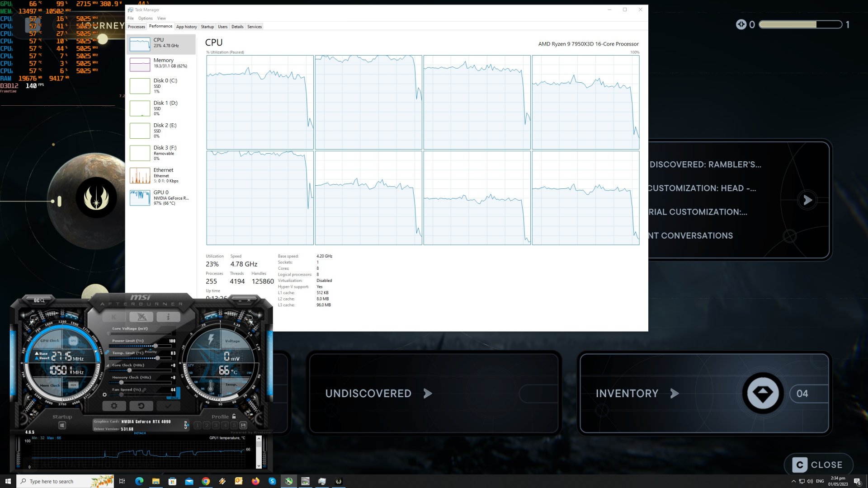Click Afterburner reset to defaults button
The image size is (868, 488).
coord(141,406)
